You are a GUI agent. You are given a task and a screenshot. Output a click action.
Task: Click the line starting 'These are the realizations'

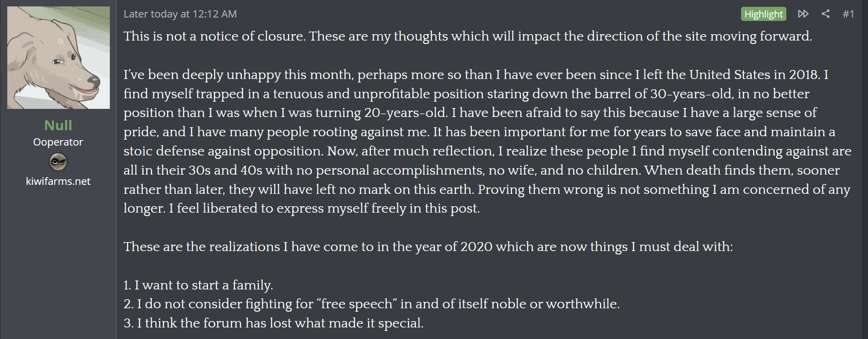[x=428, y=246]
